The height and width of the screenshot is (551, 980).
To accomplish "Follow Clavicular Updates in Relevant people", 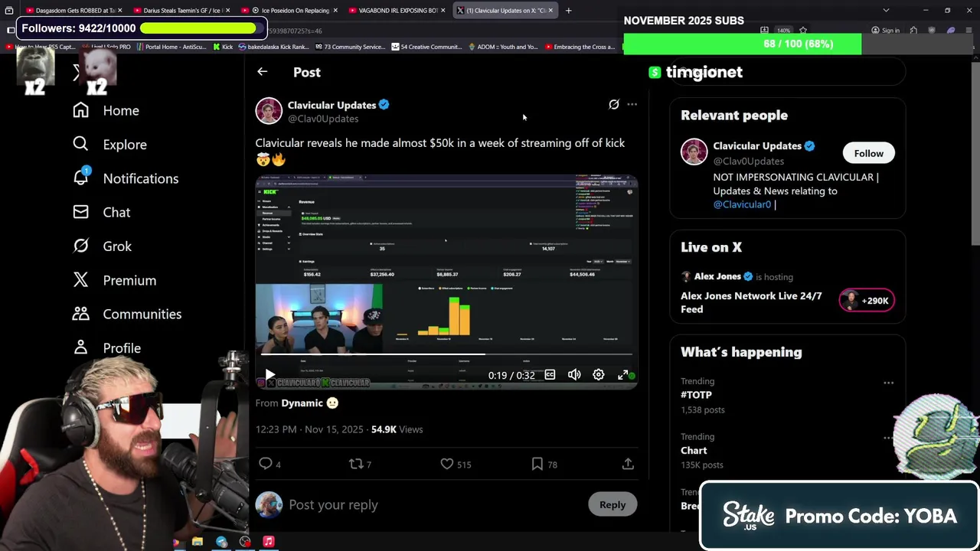I will tap(868, 154).
